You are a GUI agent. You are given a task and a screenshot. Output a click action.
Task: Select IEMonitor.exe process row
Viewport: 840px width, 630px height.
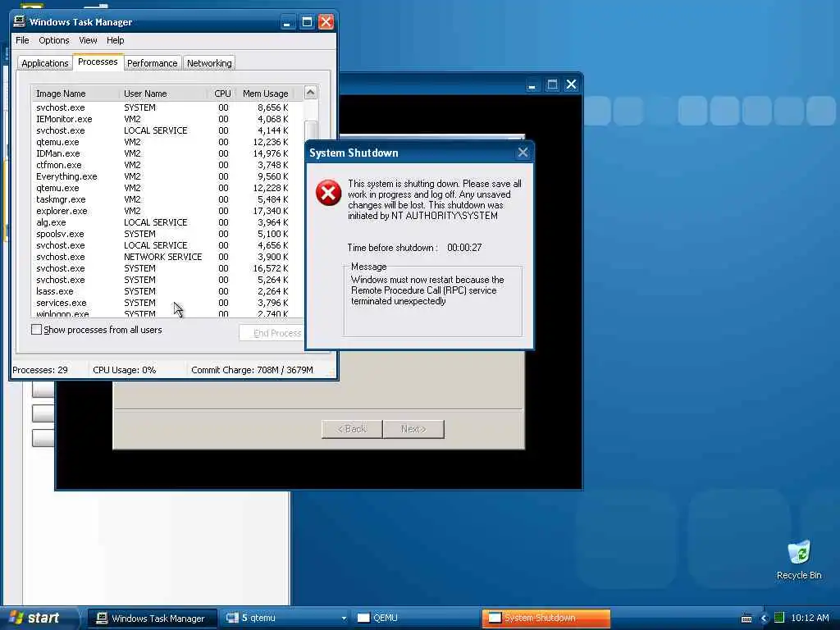[x=167, y=119]
